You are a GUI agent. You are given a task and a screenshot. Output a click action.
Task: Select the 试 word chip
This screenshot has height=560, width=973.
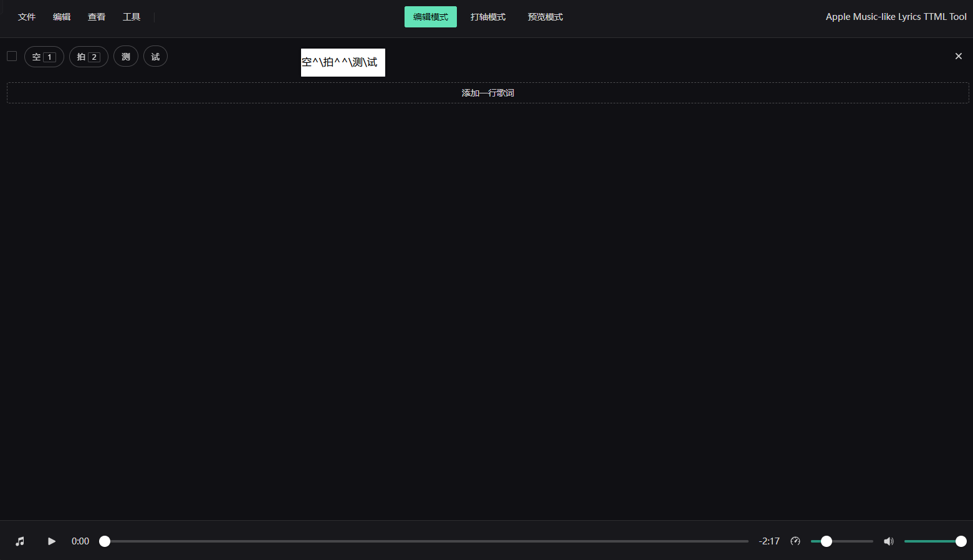point(155,57)
